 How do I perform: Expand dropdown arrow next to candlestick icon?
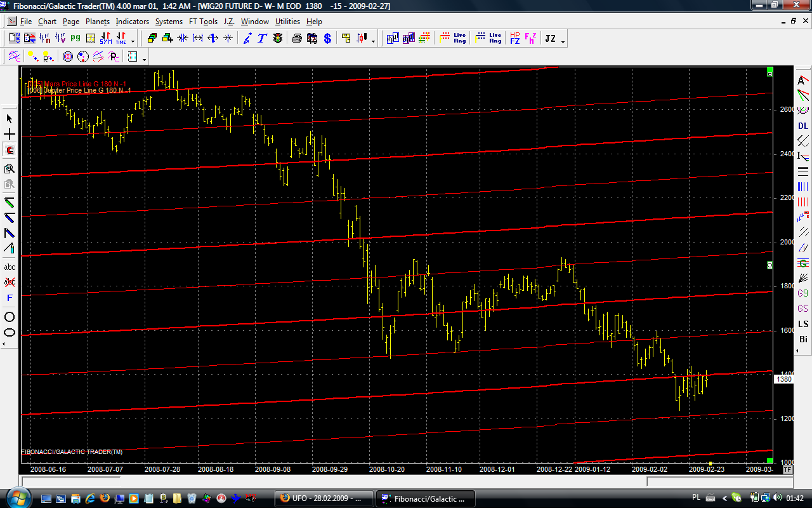(x=373, y=42)
